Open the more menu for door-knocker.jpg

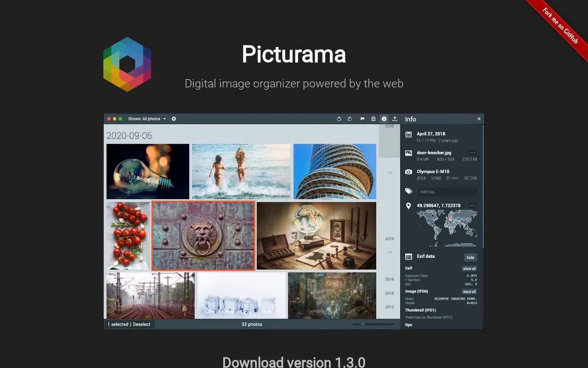pyautogui.click(x=473, y=152)
